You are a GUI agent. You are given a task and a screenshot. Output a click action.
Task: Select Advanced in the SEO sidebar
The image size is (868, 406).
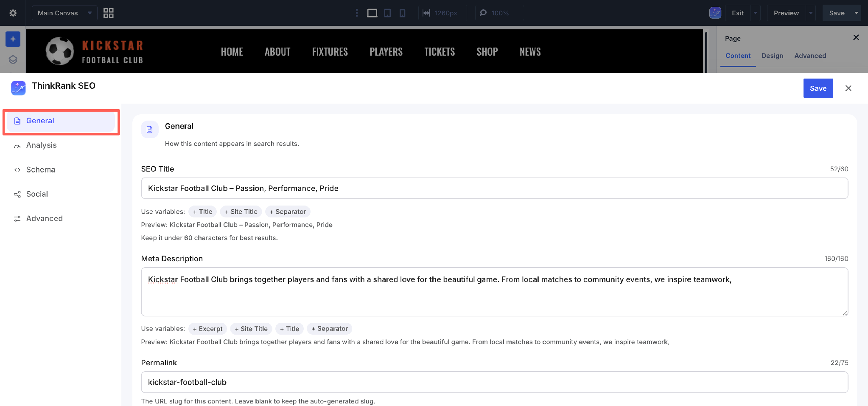61,219
